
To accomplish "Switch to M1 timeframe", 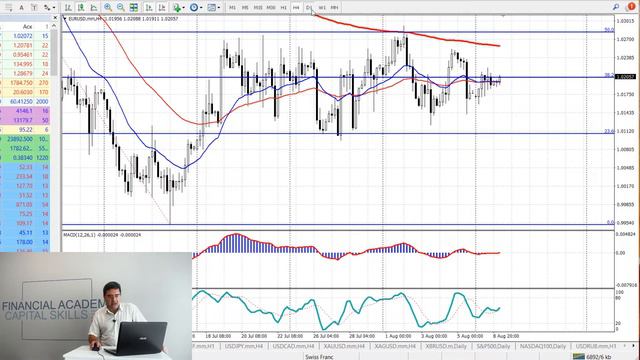I will 232,7.
